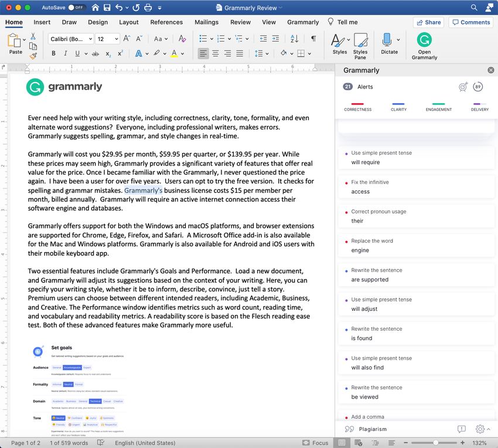Cut selection with scissors icon

[x=33, y=36]
